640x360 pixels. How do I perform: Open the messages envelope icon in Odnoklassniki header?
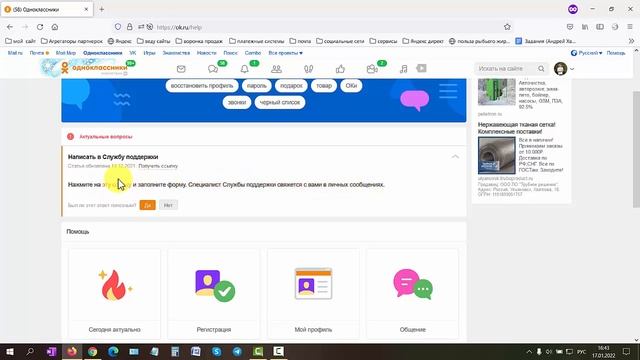181,69
